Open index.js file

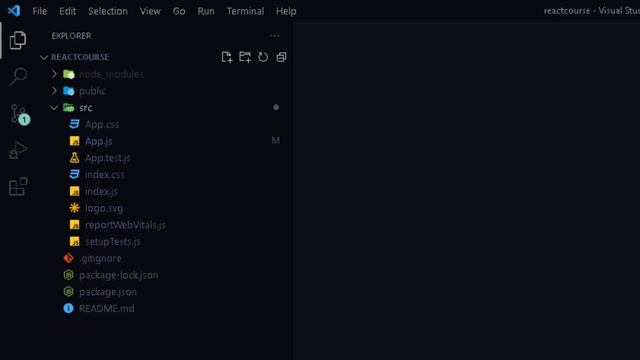click(101, 191)
